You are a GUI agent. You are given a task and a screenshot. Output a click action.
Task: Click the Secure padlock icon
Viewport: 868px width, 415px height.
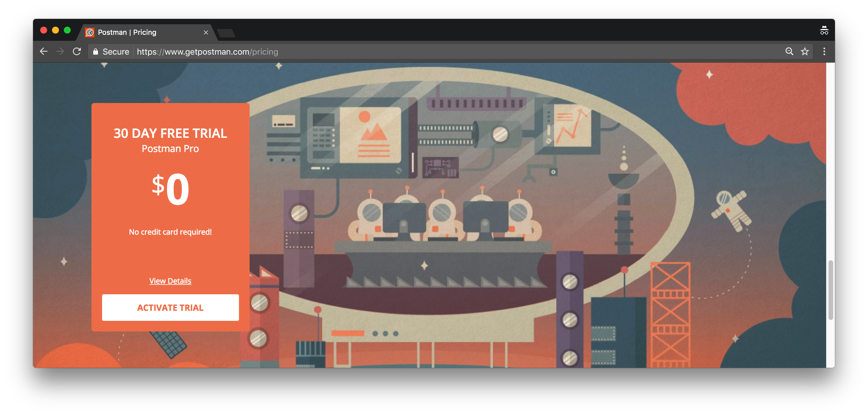click(x=95, y=52)
